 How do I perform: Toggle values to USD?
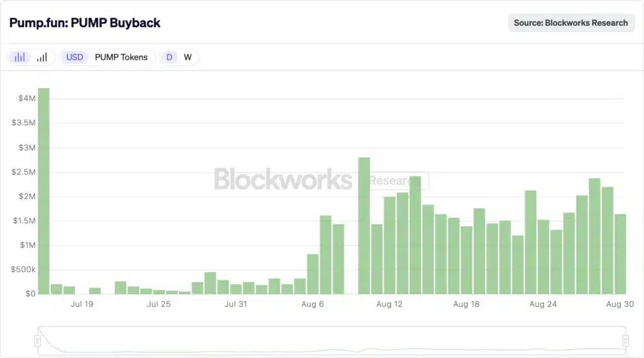[x=75, y=57]
